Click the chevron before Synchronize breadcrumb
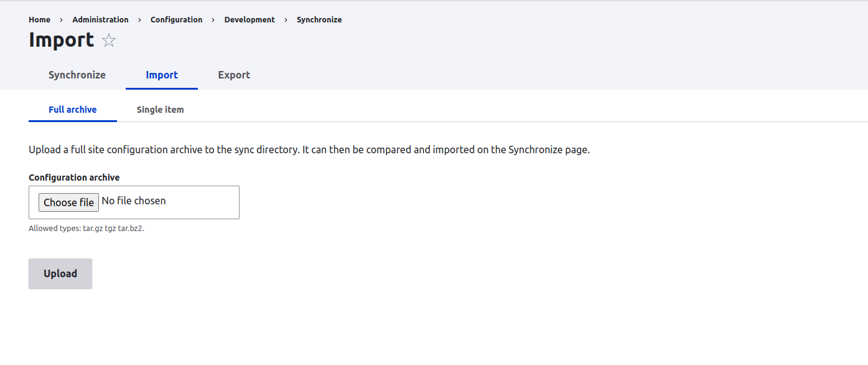The width and height of the screenshot is (868, 365). [285, 19]
